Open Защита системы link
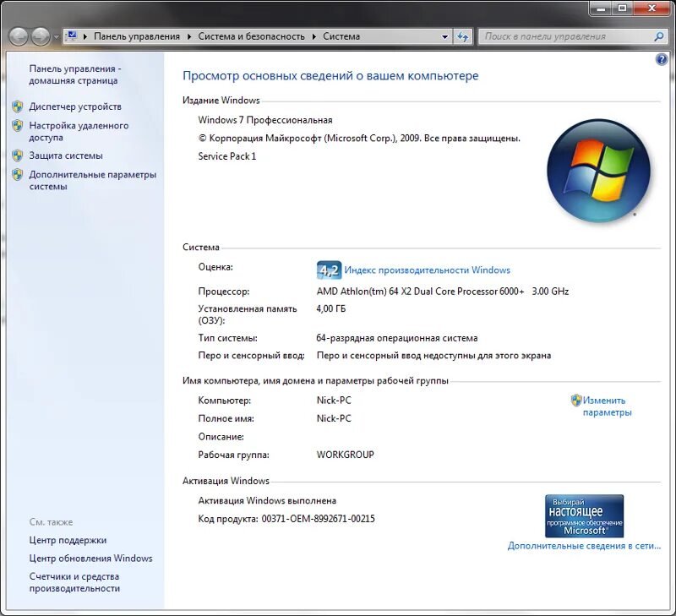The width and height of the screenshot is (676, 616). tap(66, 155)
